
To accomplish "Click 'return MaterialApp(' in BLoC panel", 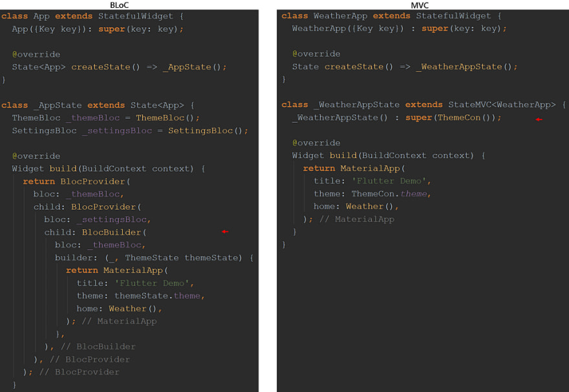I will (117, 271).
